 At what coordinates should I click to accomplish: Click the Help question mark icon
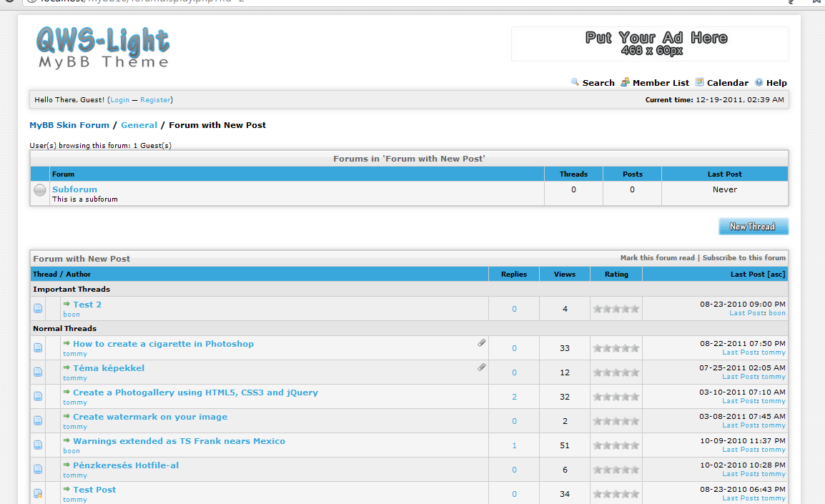[x=759, y=82]
